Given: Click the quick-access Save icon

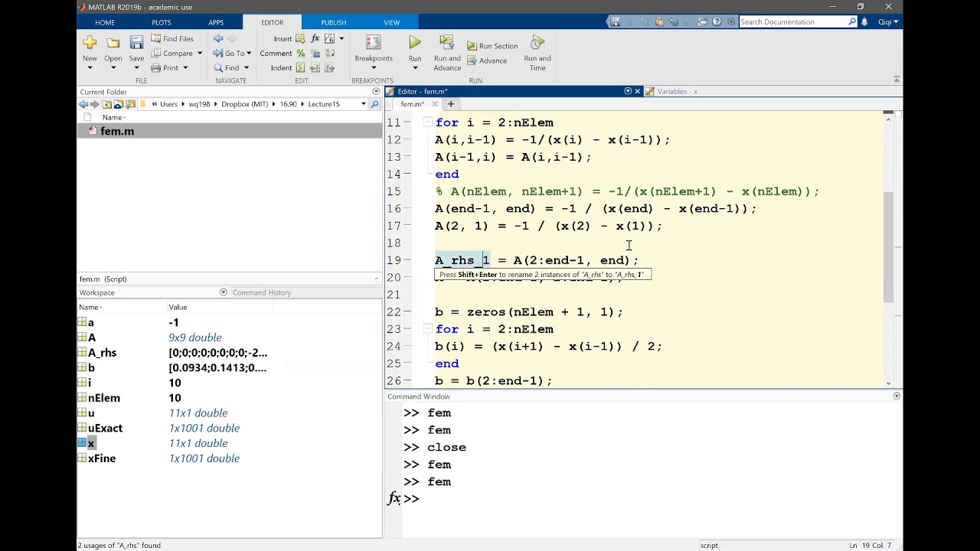Looking at the screenshot, I should 616,22.
